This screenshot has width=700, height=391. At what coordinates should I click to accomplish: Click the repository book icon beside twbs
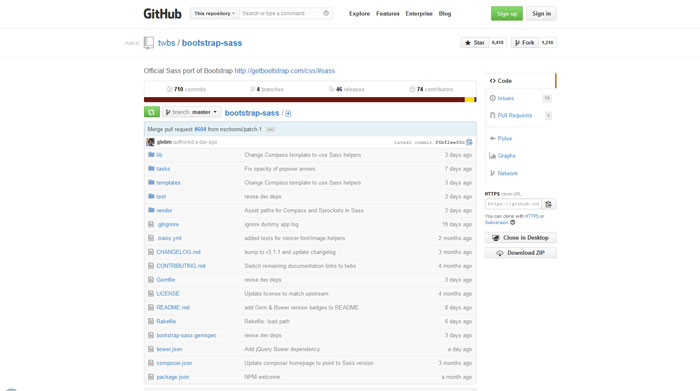[149, 43]
